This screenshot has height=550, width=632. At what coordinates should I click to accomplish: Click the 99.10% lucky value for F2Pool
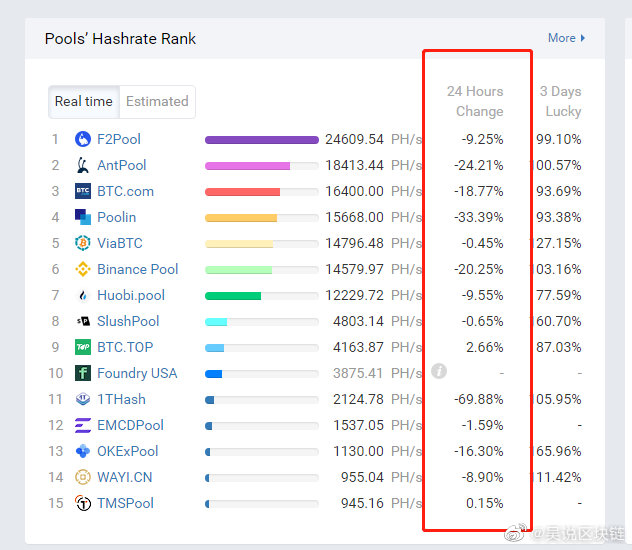559,139
